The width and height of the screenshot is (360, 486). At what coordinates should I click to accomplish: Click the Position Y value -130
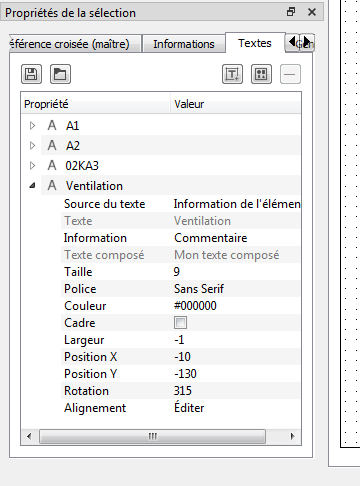[x=186, y=374]
